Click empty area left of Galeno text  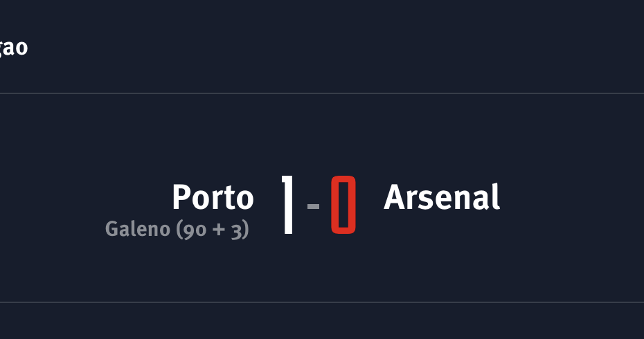[52, 230]
